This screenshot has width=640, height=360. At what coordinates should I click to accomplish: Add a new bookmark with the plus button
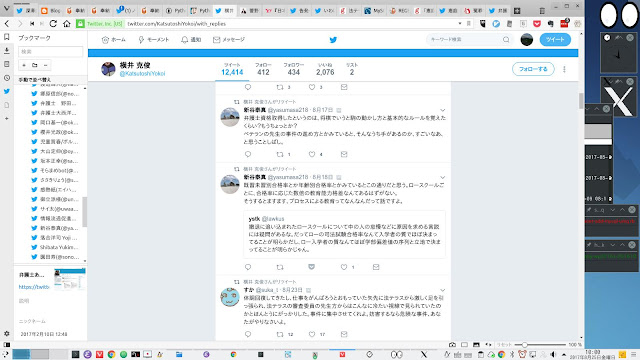pos(24,65)
